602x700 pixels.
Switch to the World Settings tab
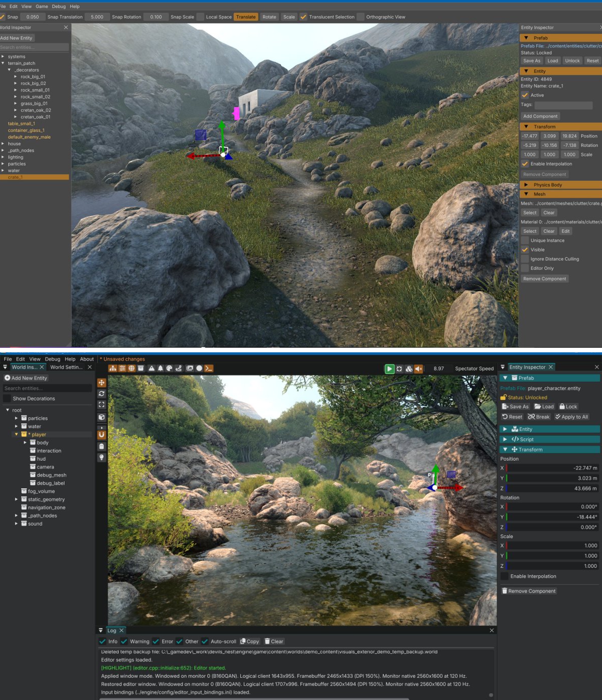pos(66,367)
